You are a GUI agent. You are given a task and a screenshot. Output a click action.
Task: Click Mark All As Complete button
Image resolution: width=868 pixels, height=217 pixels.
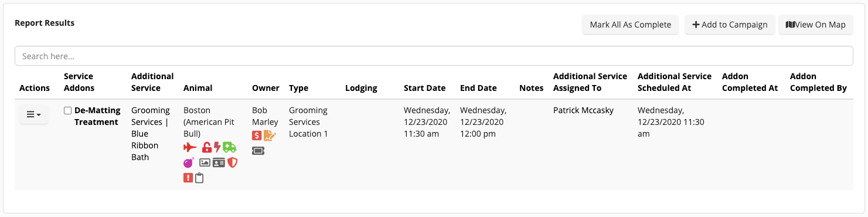[630, 25]
